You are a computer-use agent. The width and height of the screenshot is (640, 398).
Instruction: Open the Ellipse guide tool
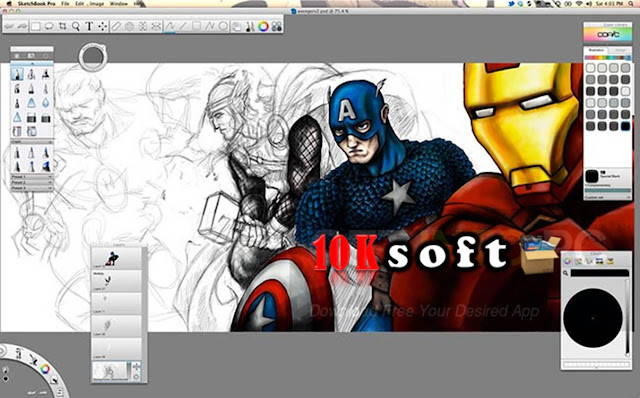pos(129,27)
